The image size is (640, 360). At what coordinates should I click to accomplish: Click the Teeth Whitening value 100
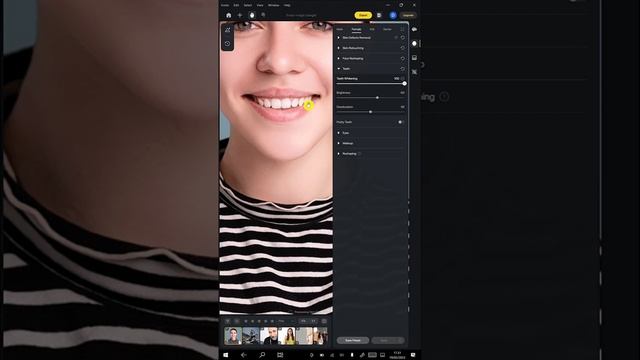[x=397, y=78]
